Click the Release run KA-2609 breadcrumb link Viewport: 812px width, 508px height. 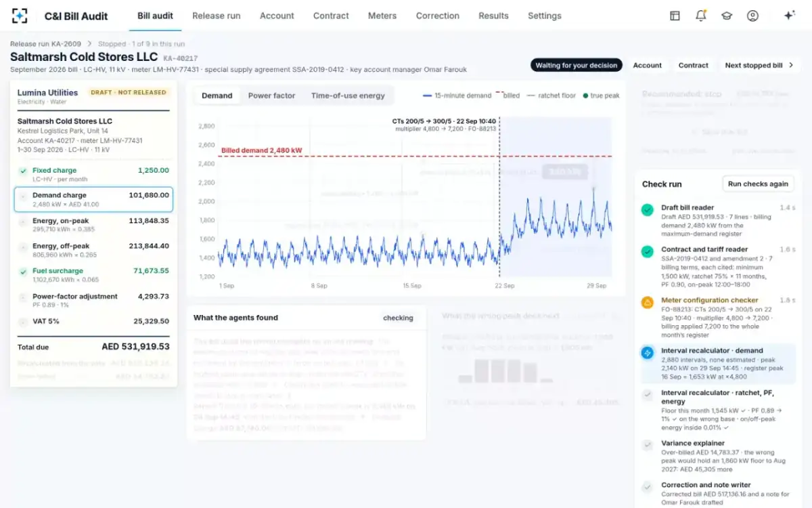click(x=45, y=44)
